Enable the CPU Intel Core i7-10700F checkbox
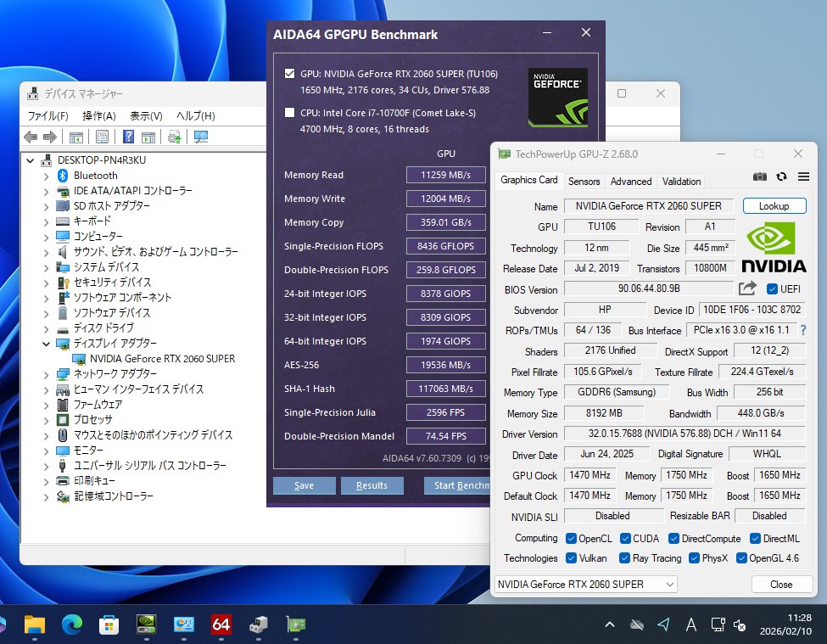827x644 pixels. tap(290, 113)
